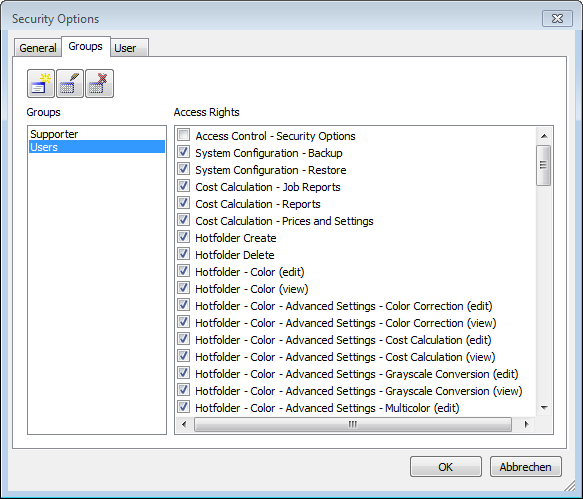The width and height of the screenshot is (583, 499).
Task: Toggle Hotfolder - Color (edit) checkbox
Action: 183,271
